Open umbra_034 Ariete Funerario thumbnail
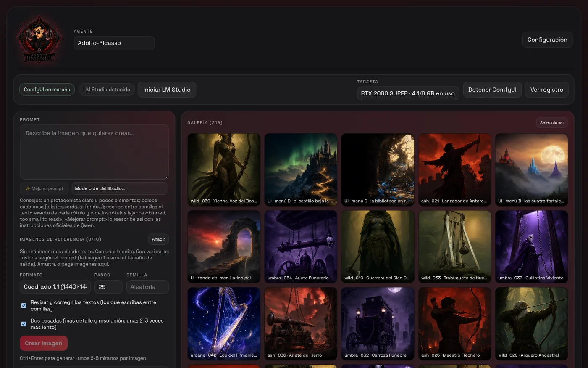 pos(301,246)
